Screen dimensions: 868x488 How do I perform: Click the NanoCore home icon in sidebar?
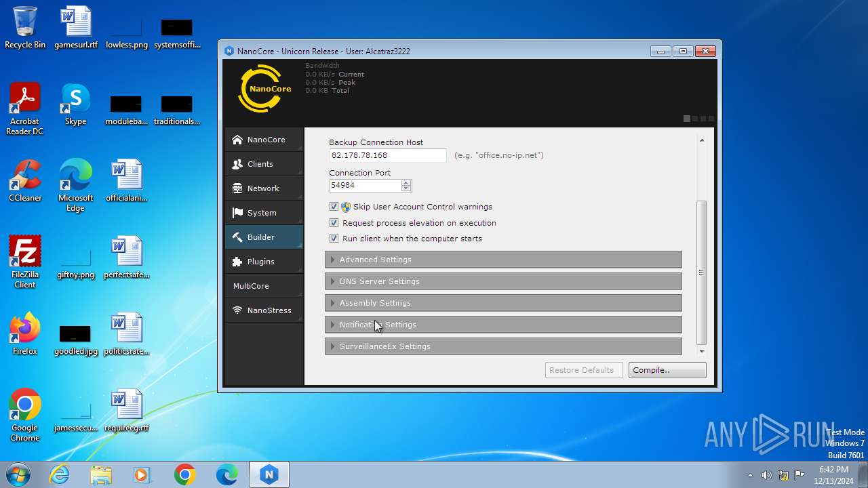pos(237,140)
